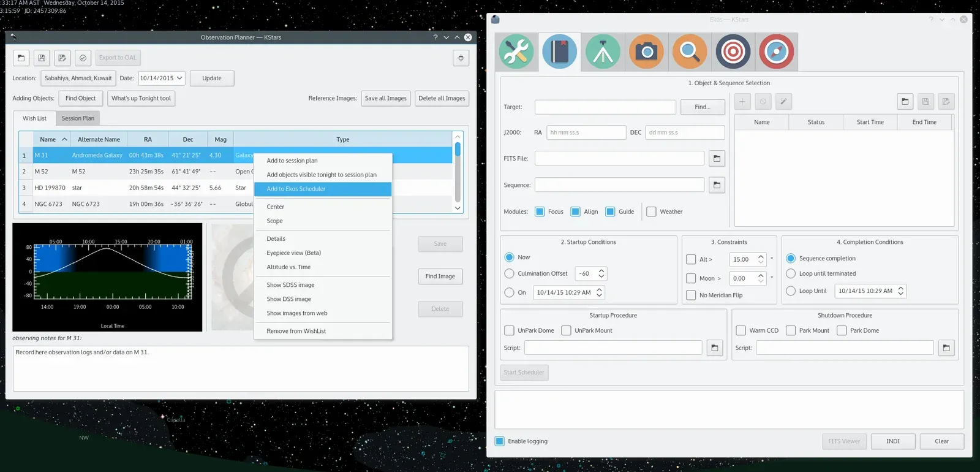Browse for a FITS File
The width and height of the screenshot is (980, 472).
(x=717, y=159)
